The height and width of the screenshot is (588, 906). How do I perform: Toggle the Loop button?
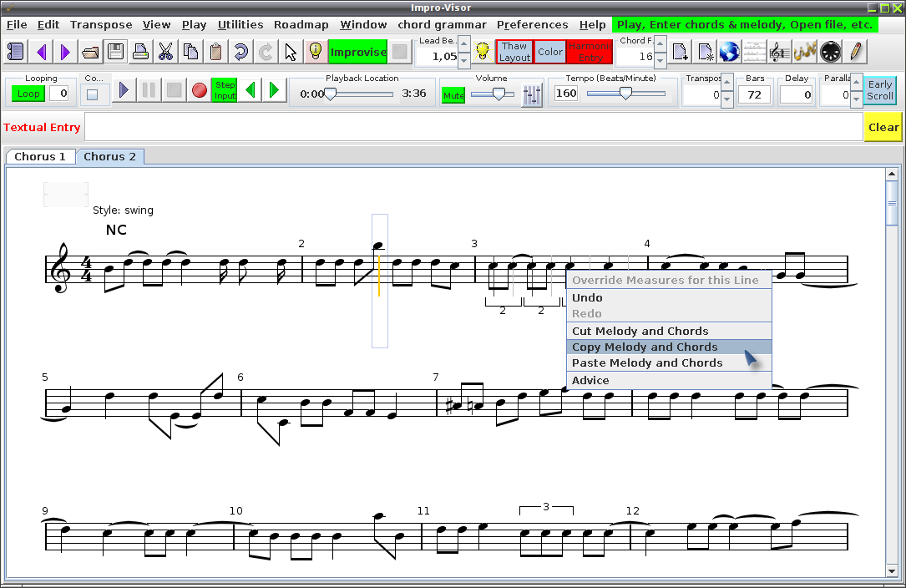click(x=28, y=94)
